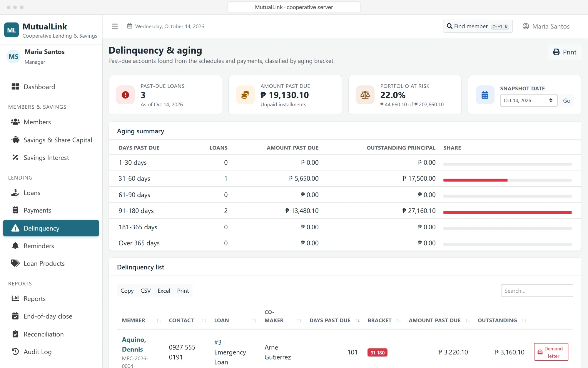Viewport: 588px width, 368px height.
Task: Click the Reports chart icon
Action: pyautogui.click(x=15, y=298)
